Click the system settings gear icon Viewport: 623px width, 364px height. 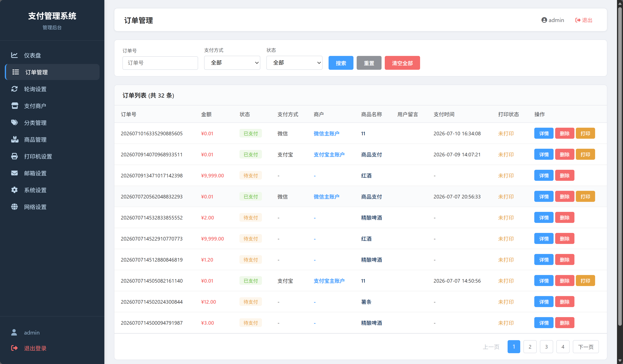click(x=14, y=190)
